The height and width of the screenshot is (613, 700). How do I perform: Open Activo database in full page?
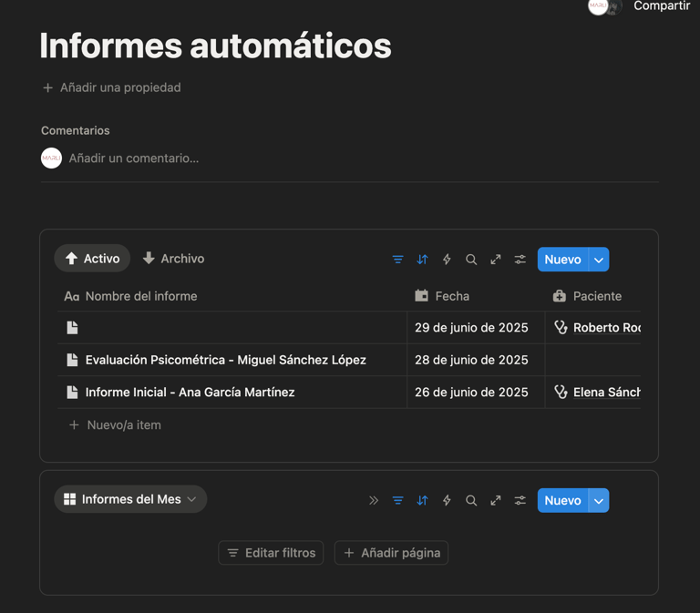496,260
